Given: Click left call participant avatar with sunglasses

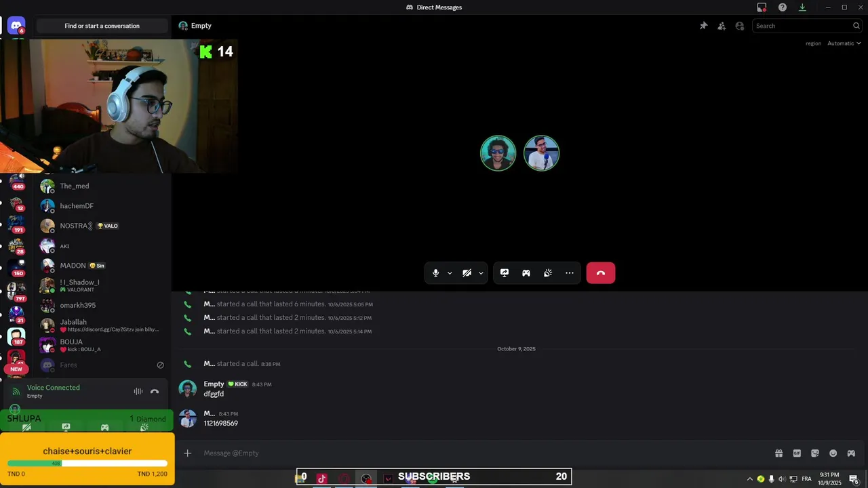Looking at the screenshot, I should [498, 153].
